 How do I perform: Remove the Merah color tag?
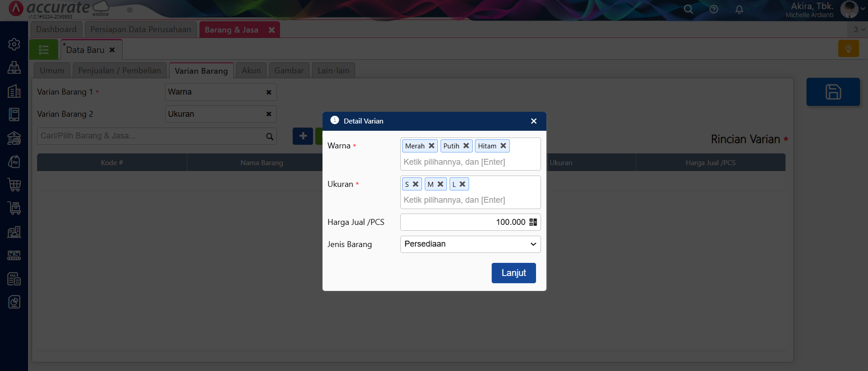432,146
